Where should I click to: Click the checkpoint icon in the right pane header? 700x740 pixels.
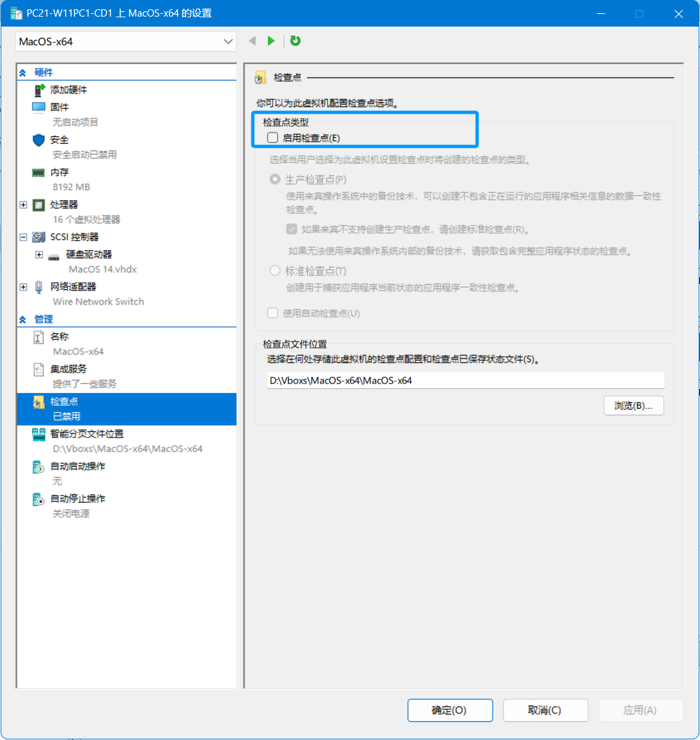coord(260,77)
